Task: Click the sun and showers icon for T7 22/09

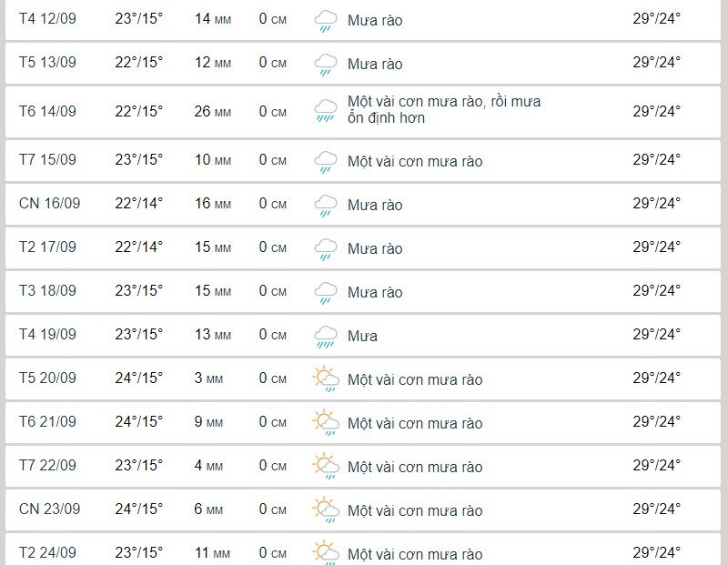Action: pyautogui.click(x=326, y=467)
